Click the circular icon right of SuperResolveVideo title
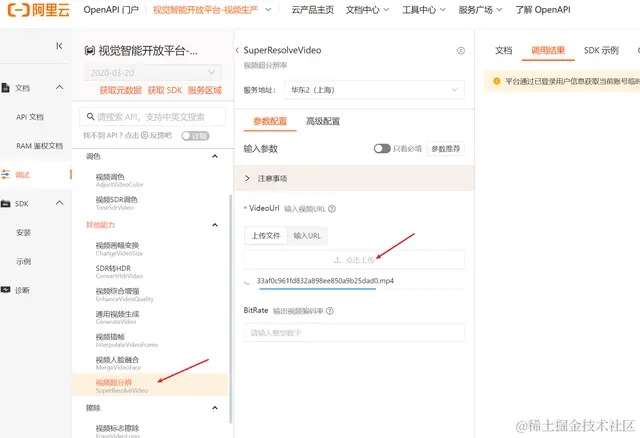This screenshot has width=640, height=438. coord(461,51)
